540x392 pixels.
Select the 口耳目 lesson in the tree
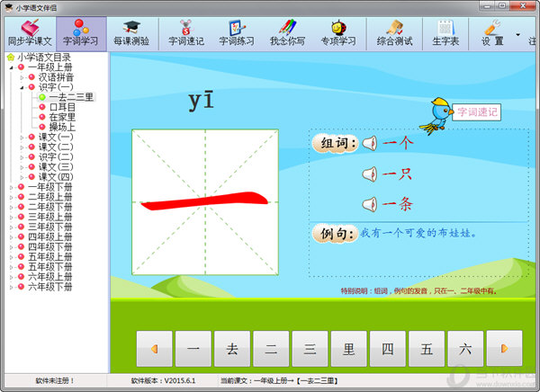63,107
